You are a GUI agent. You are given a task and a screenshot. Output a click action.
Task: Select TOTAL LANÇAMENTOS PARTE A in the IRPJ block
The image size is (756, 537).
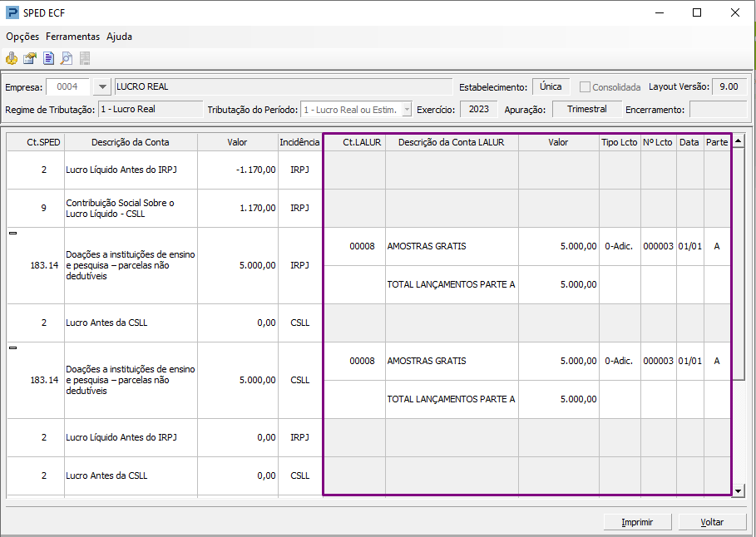click(451, 284)
